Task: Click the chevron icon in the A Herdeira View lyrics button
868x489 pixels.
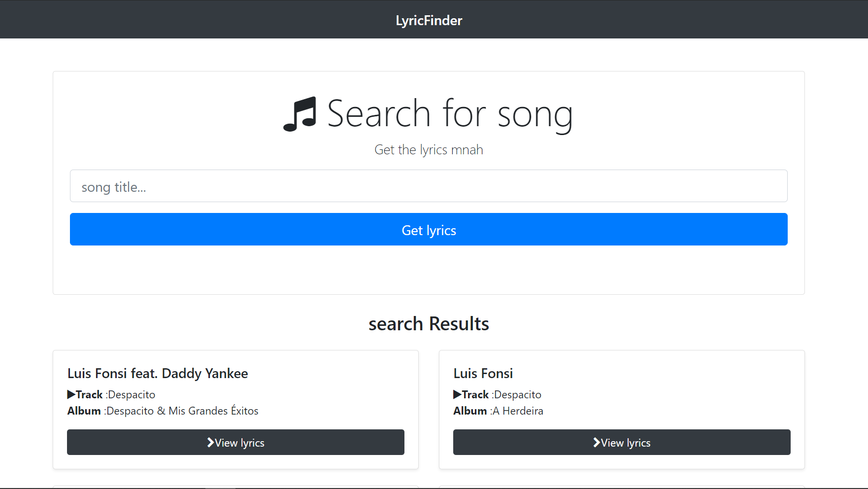Action: [597, 443]
